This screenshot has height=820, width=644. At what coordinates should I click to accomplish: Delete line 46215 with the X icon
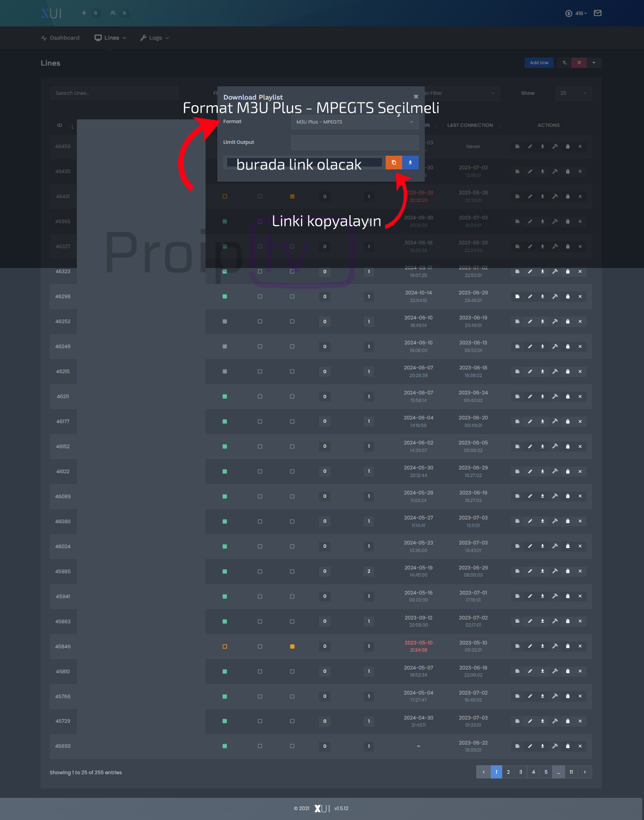(x=580, y=372)
